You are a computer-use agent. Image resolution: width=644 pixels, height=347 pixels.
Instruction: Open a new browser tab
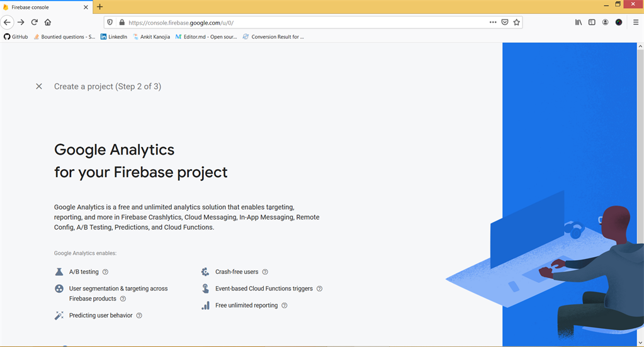(100, 6)
